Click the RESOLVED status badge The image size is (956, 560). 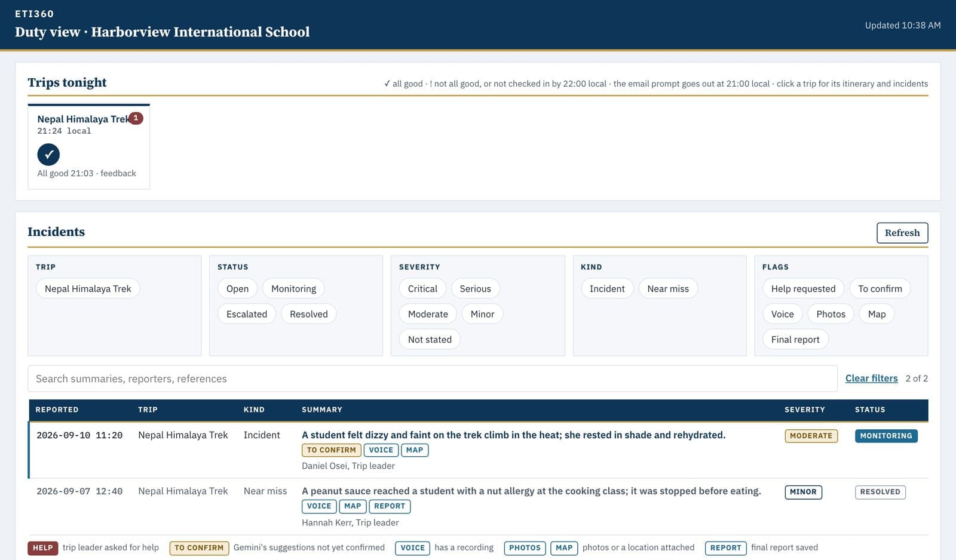pyautogui.click(x=880, y=492)
